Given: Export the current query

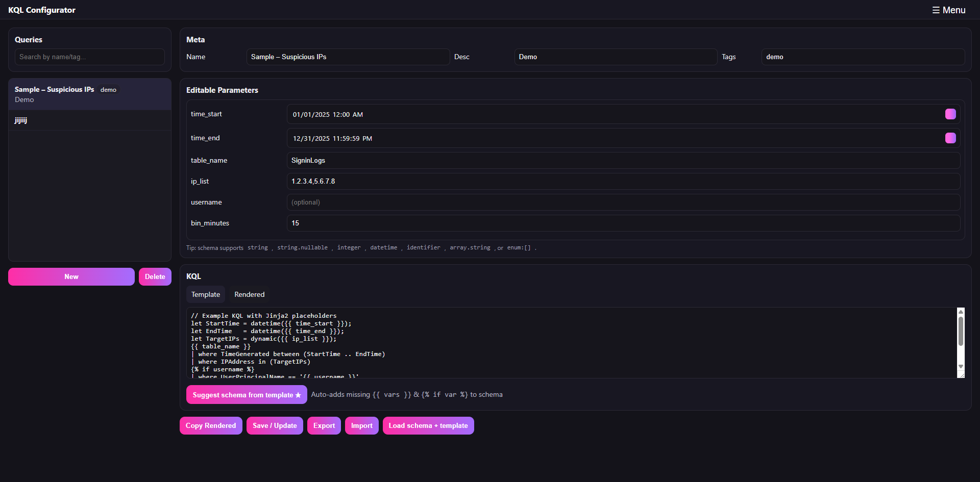Looking at the screenshot, I should coord(324,425).
